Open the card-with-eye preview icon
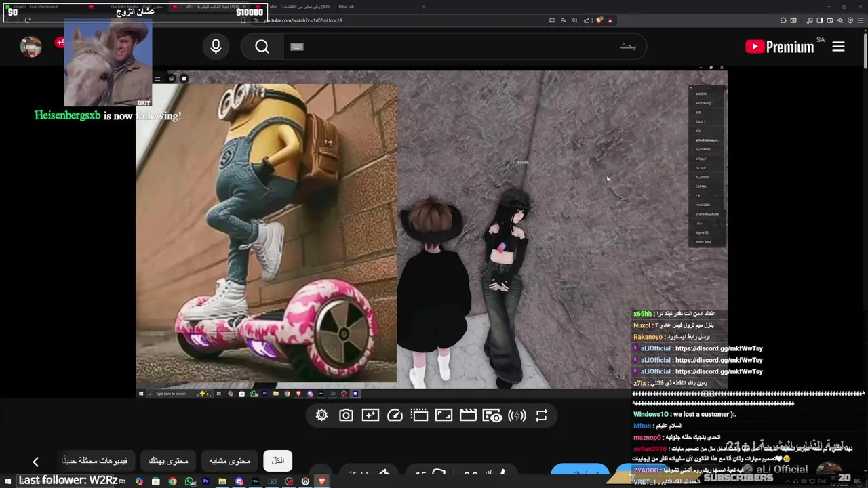Screen dimensions: 868x488 [492, 415]
